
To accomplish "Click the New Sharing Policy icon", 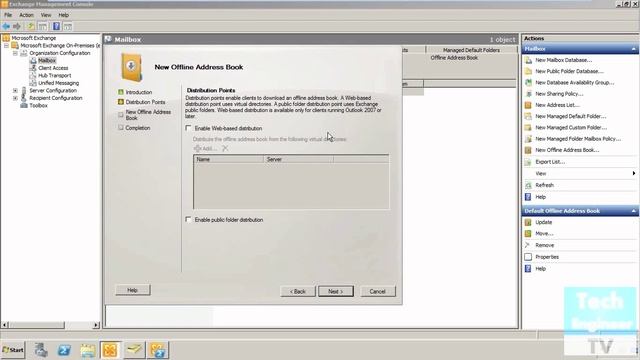I will pyautogui.click(x=528, y=94).
